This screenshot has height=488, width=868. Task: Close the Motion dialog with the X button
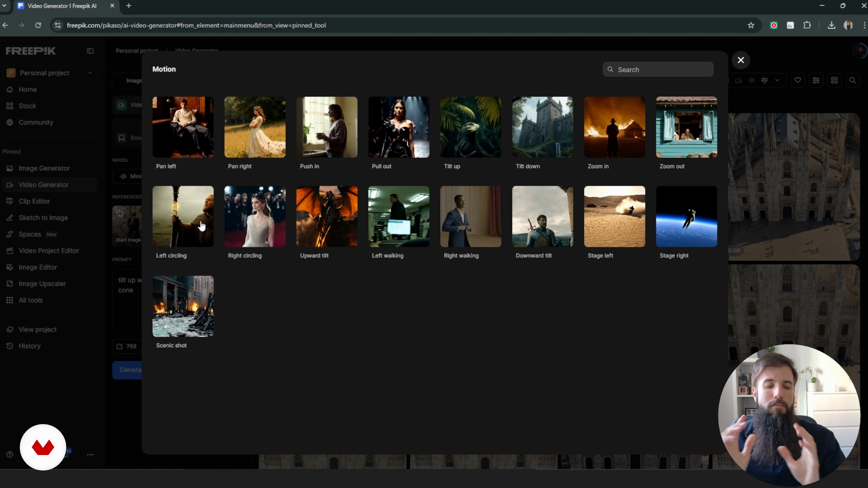tap(741, 60)
